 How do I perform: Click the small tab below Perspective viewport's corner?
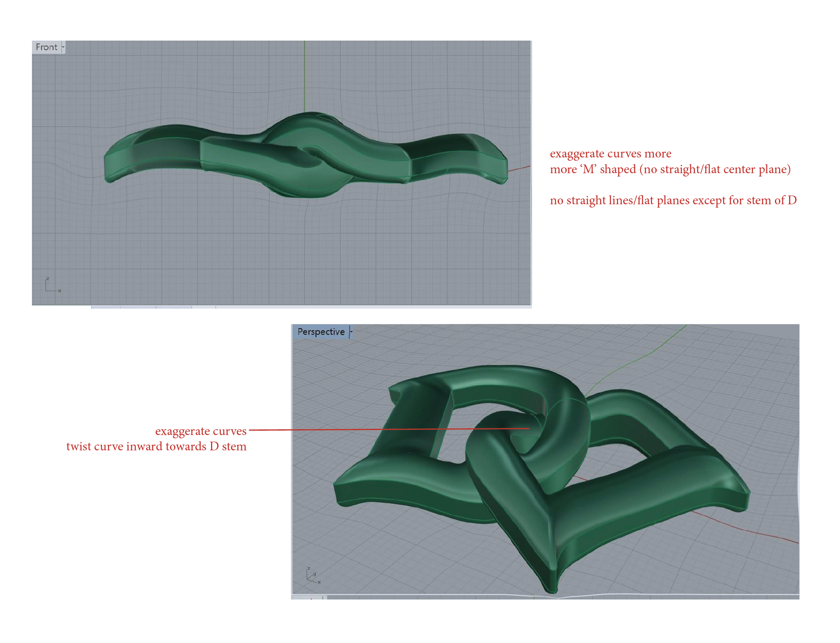[309, 597]
